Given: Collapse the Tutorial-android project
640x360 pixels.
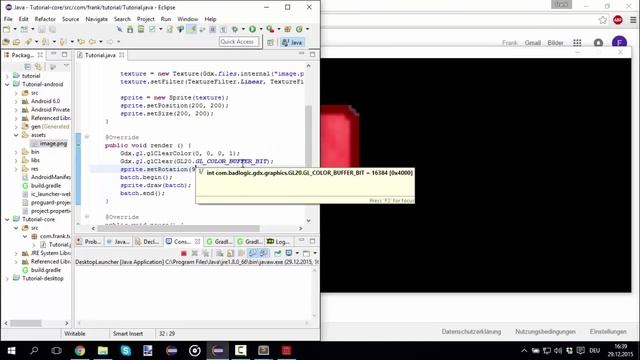Looking at the screenshot, I should click(x=7, y=84).
